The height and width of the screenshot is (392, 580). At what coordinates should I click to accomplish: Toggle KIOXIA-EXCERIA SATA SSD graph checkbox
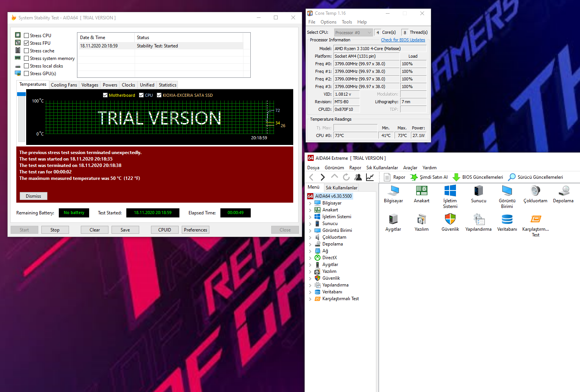coord(159,95)
